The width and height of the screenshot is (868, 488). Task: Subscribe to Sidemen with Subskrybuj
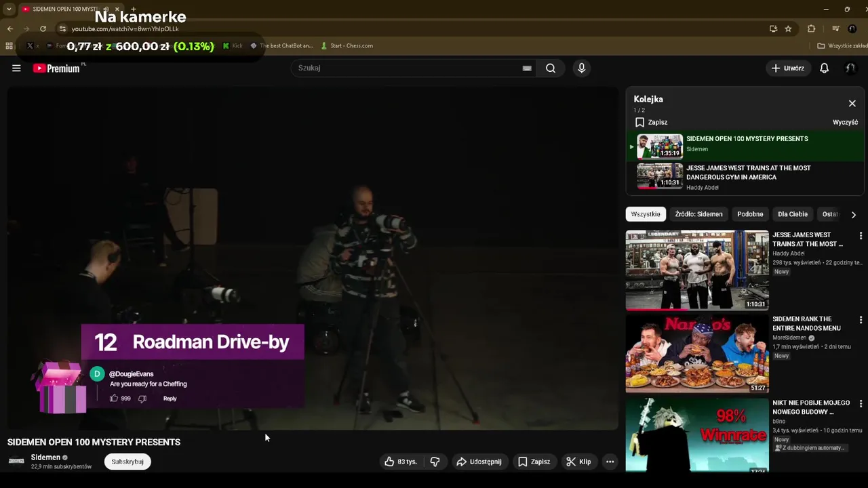[127, 462]
